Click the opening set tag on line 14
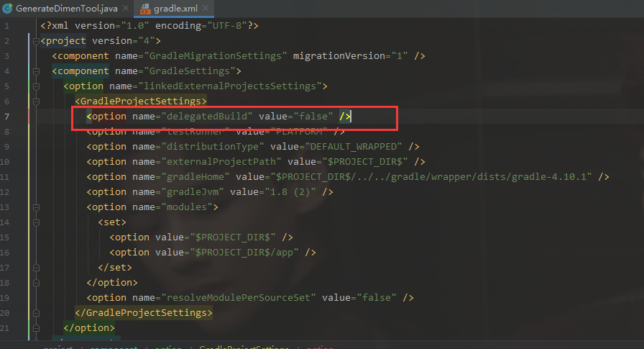Screen dimensions: 644x349 pos(112,222)
